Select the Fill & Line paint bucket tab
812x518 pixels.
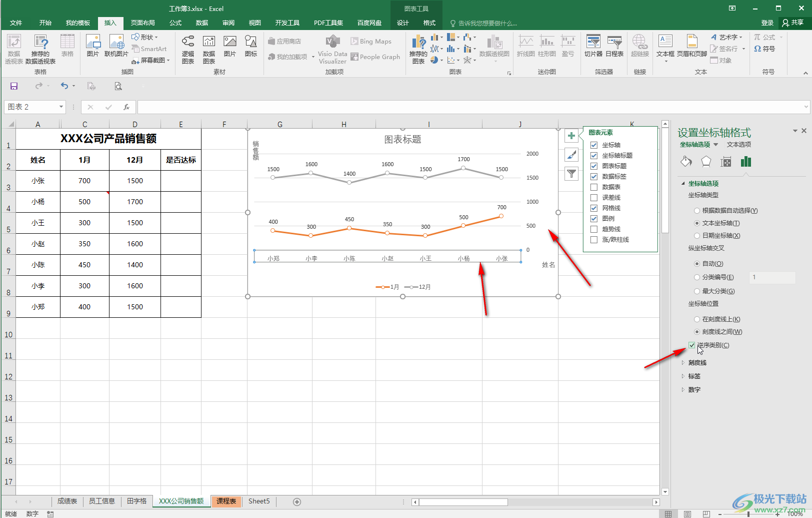point(686,162)
